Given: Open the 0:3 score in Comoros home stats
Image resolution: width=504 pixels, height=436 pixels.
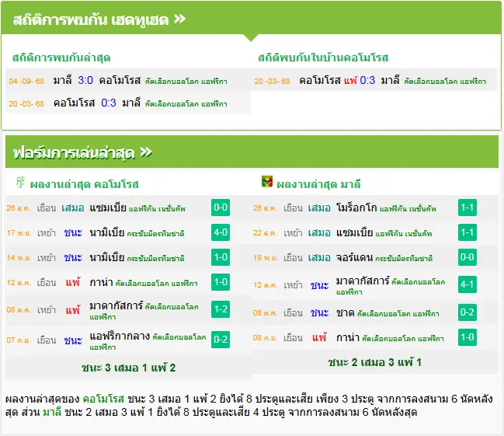Looking at the screenshot, I should pyautogui.click(x=367, y=80).
